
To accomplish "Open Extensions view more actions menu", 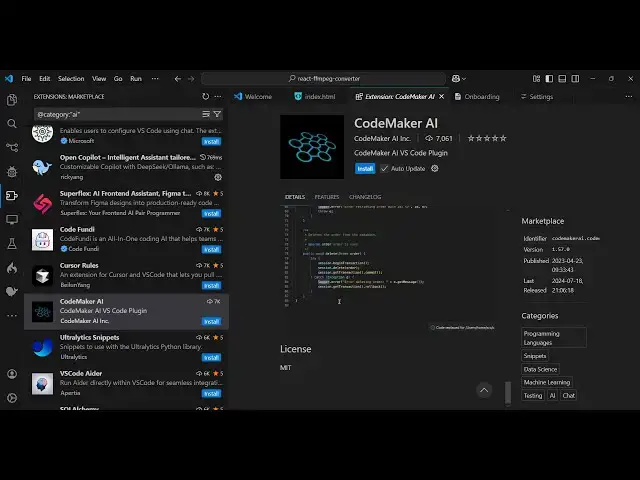I will pos(218,96).
